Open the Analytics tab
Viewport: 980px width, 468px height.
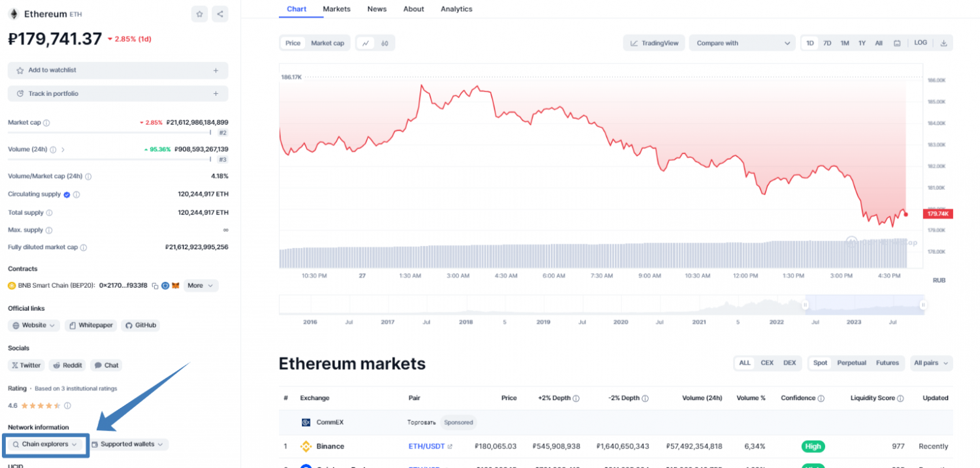coord(456,9)
